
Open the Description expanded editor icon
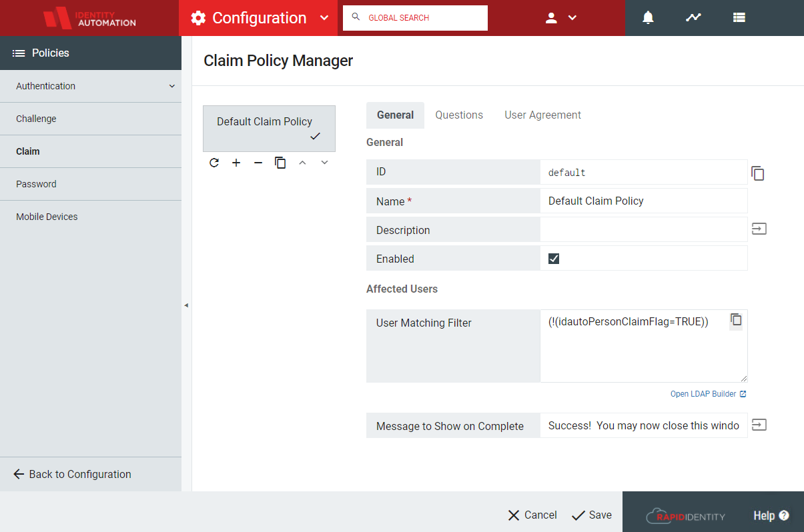759,229
